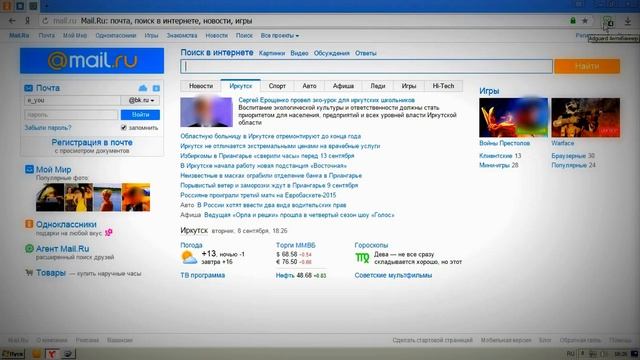Image resolution: width=640 pixels, height=360 pixels.
Task: Open downloads arrow icon in toolbar
Action: 628,22
